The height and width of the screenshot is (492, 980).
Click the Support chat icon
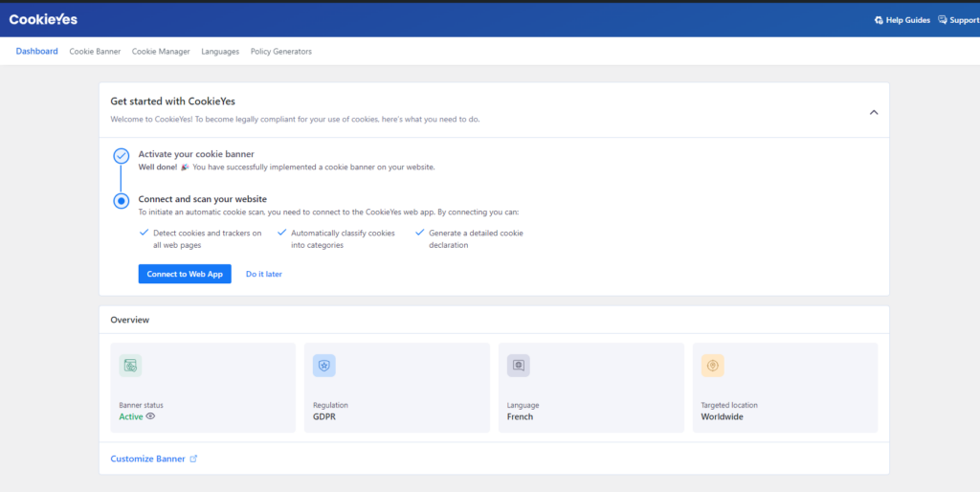[942, 20]
